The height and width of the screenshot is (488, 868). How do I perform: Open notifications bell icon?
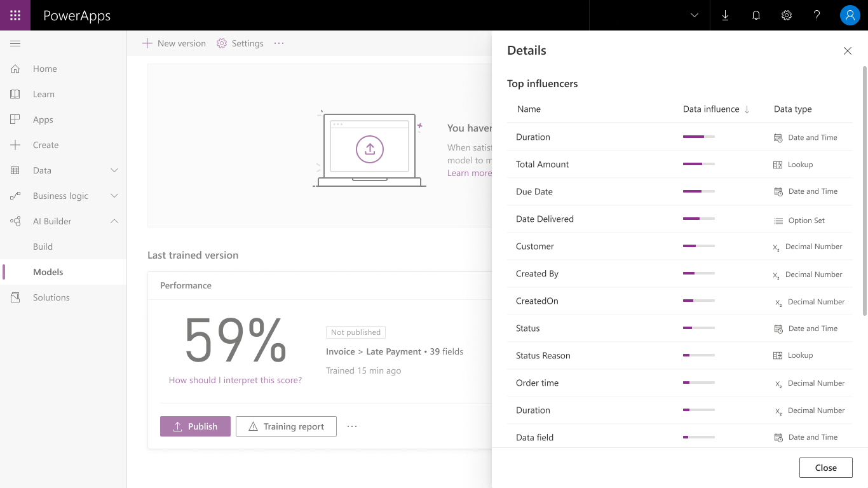(756, 15)
